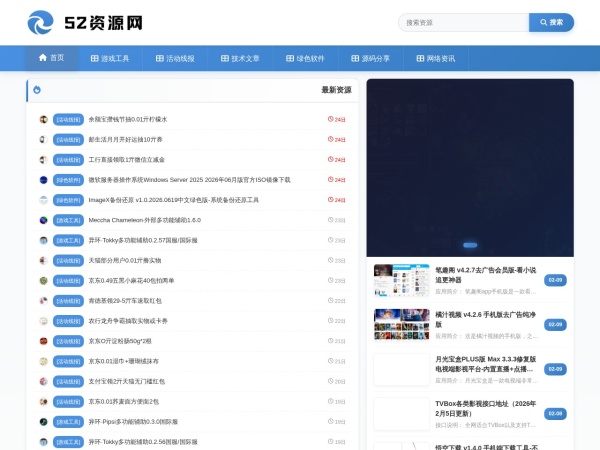600x450 pixels.
Task: Open the ImageX备份还原 v1.0 post
Action: coord(174,200)
